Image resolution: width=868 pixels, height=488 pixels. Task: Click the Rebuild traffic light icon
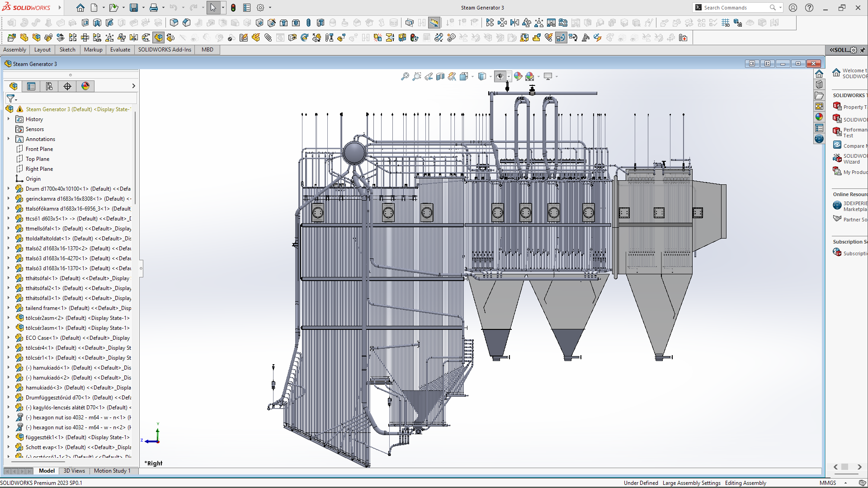233,8
